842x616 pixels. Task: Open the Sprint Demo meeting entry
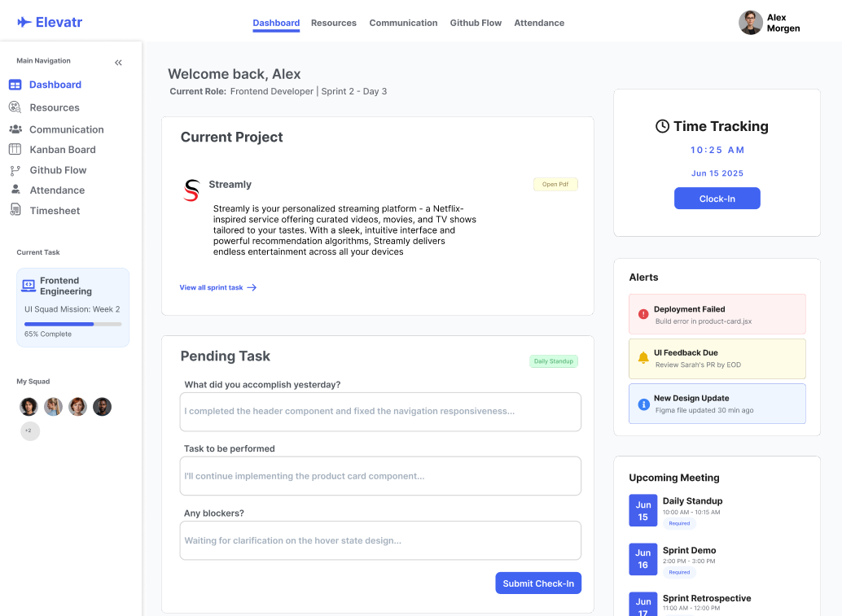tap(689, 551)
